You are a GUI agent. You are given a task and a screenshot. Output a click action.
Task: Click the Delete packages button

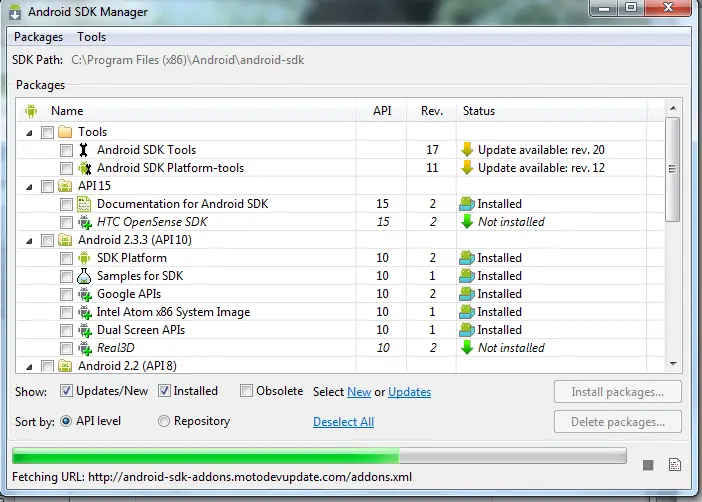click(x=618, y=422)
